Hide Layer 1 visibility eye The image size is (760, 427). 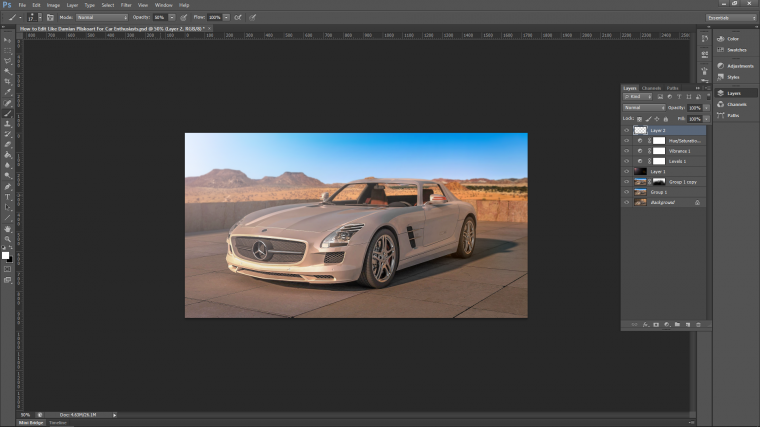(x=627, y=172)
